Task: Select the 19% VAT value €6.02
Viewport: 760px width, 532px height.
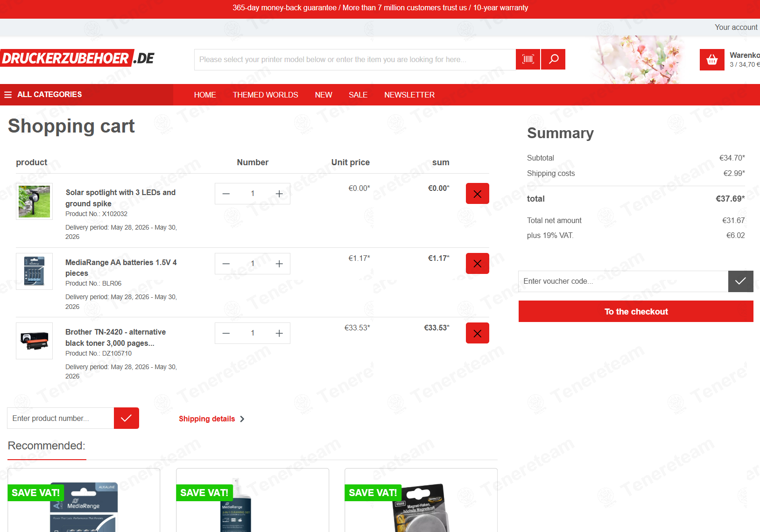Action: 735,236
